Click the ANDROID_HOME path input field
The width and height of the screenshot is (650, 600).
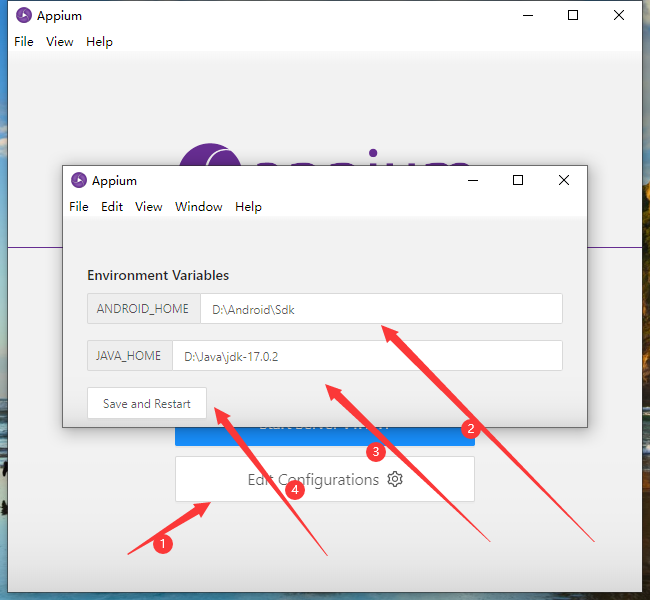pos(381,309)
